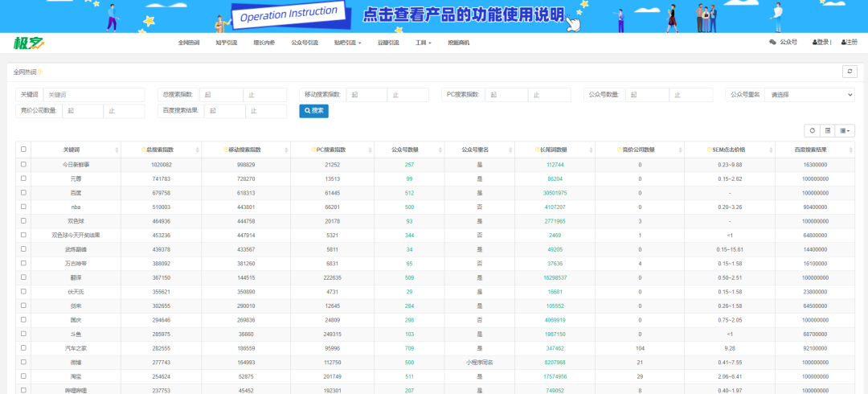Viewport: 868px width, 394px height.
Task: Open 长尾词数量 link 30501975 for 百度
Action: coord(555,193)
